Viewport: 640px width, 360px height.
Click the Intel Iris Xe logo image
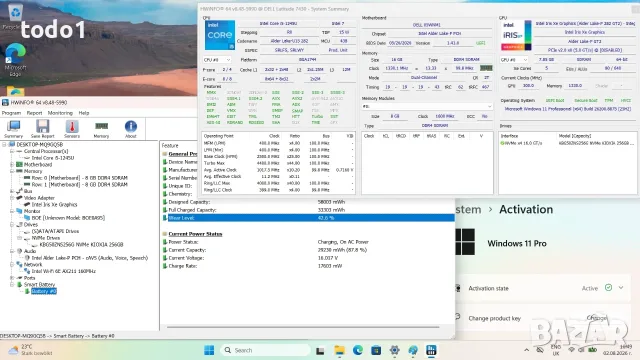click(516, 36)
